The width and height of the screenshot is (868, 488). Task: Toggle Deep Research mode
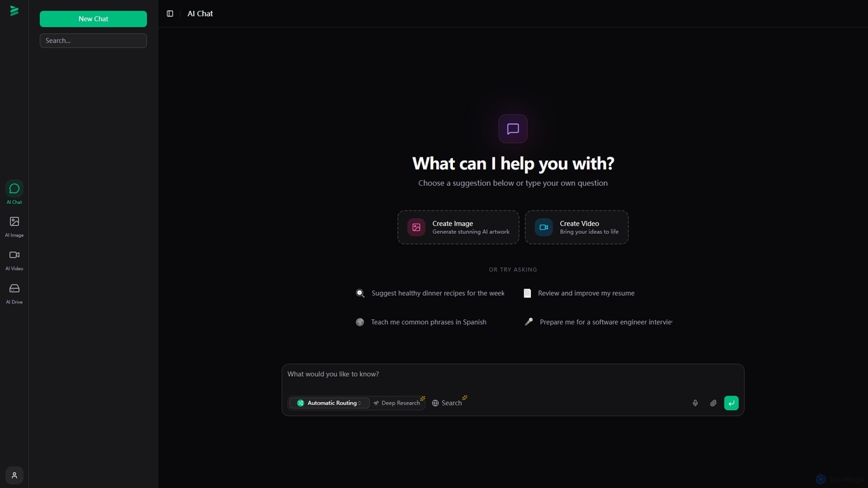pos(397,403)
